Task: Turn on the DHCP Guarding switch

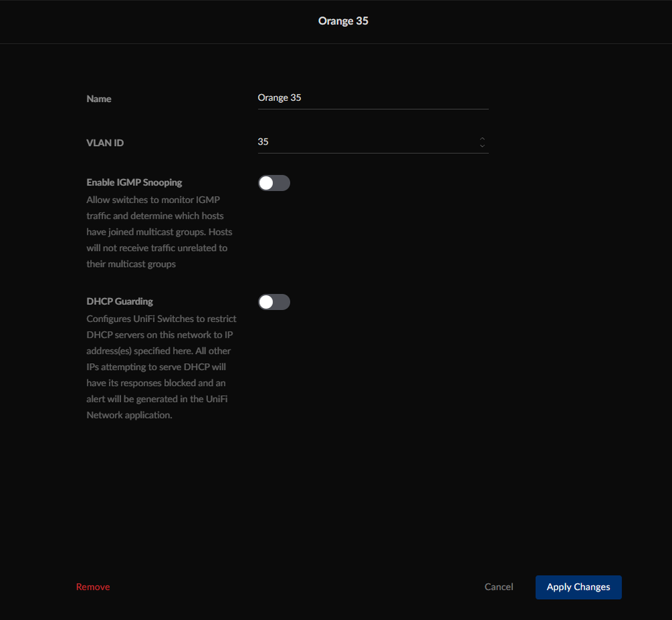Action: click(274, 302)
